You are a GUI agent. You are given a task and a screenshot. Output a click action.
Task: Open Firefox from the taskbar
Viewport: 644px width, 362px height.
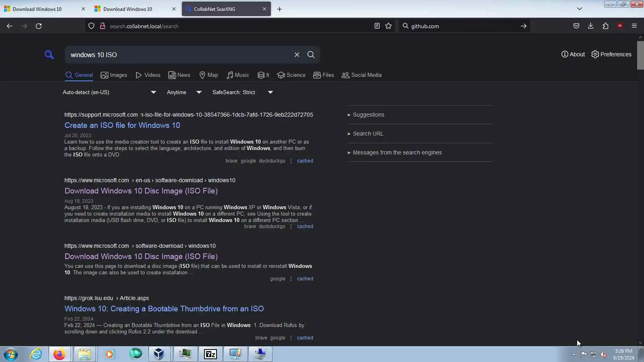point(60,354)
